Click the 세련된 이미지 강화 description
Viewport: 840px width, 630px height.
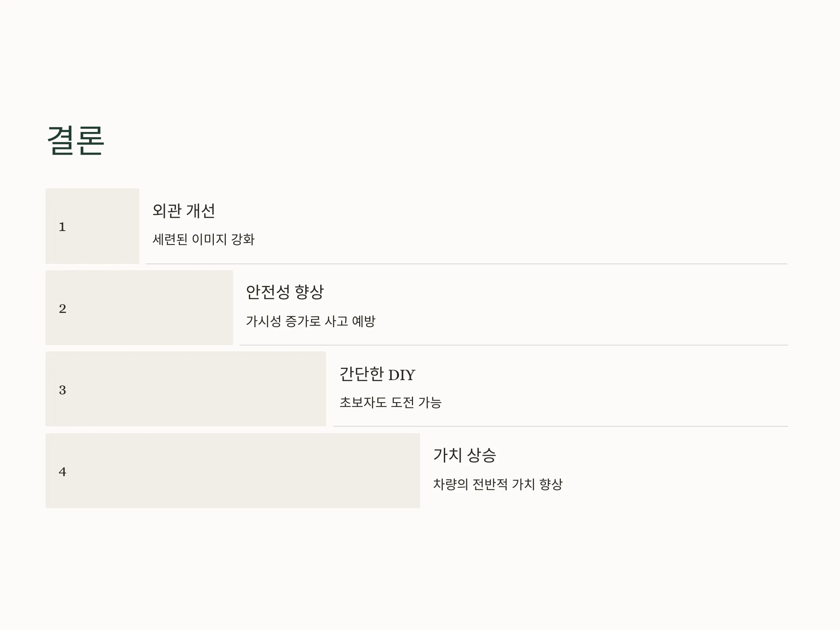(x=204, y=239)
